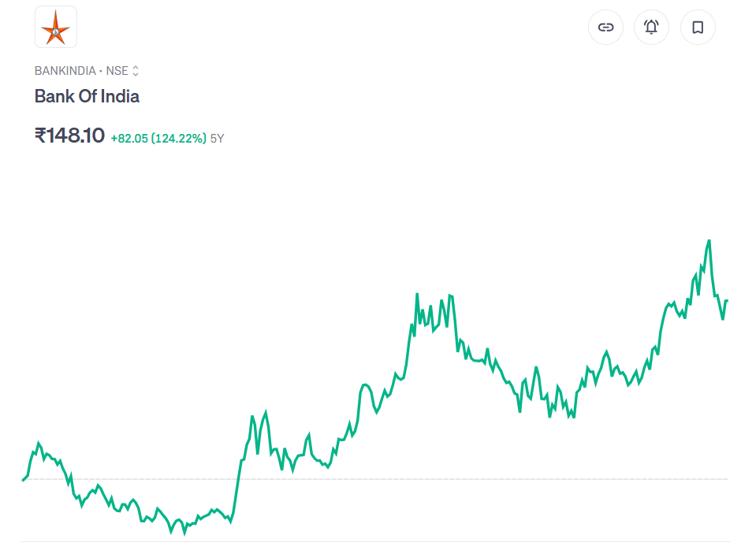756x546 pixels.
Task: Click the rightmost end of the green line
Action: (727, 301)
